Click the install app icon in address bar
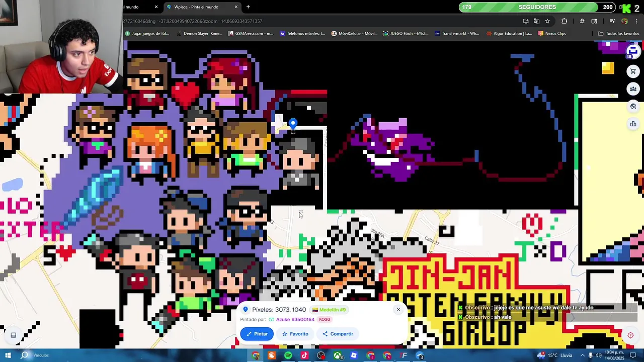This screenshot has width=644, height=362. [x=526, y=21]
